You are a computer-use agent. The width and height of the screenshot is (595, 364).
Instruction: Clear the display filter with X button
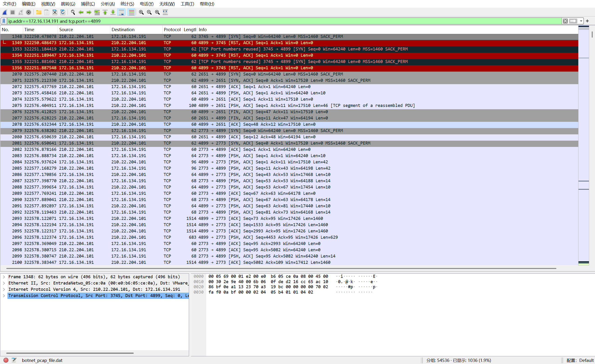pyautogui.click(x=565, y=21)
